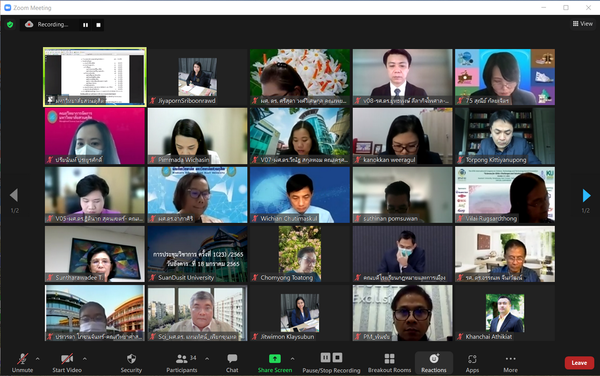Select the participant tile labeled 75
This screenshot has width=600, height=376.
click(x=505, y=77)
